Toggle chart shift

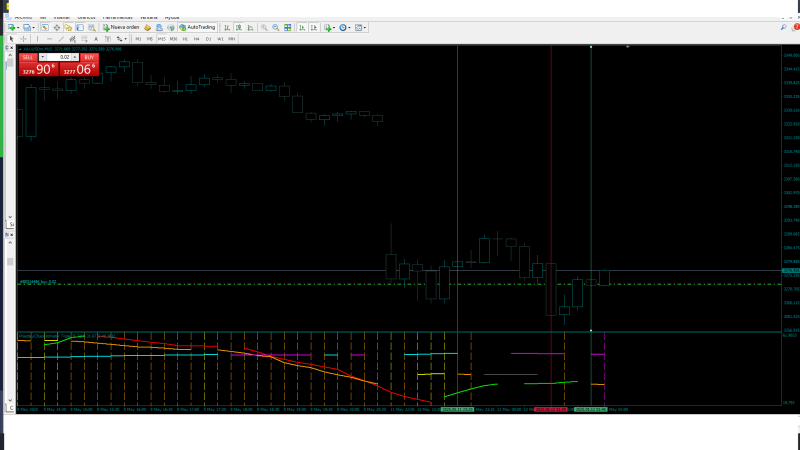tap(314, 28)
